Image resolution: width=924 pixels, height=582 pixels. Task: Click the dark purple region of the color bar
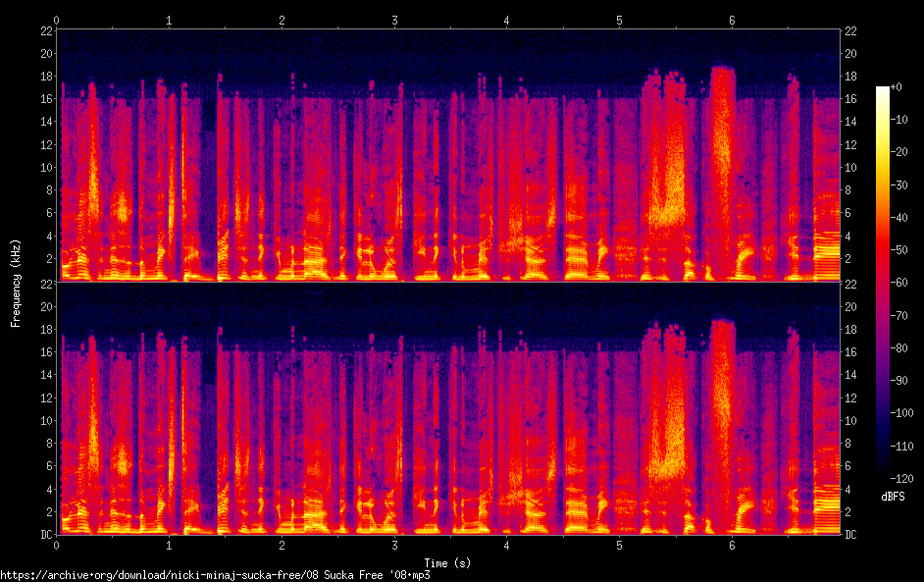883,412
